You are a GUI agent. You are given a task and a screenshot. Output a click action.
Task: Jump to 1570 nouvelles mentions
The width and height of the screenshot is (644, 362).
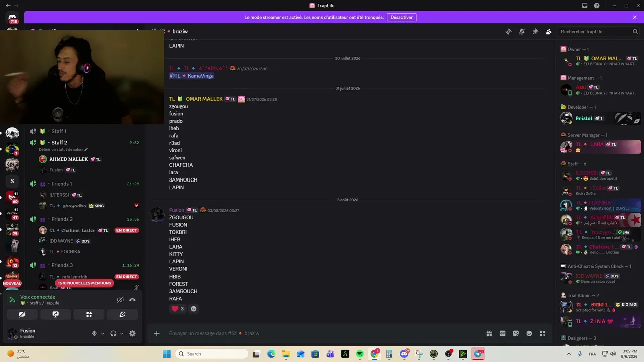click(84, 283)
